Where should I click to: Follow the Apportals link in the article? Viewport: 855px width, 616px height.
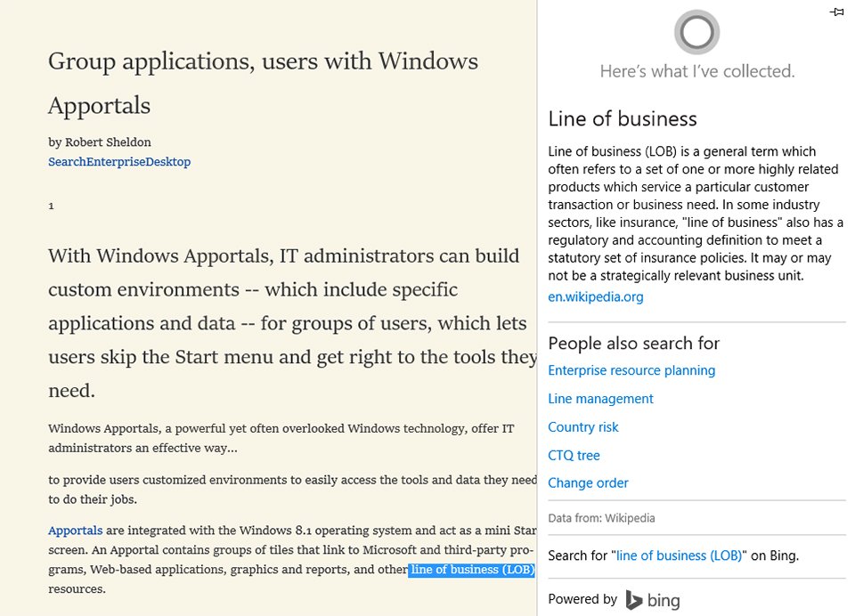pyautogui.click(x=75, y=531)
